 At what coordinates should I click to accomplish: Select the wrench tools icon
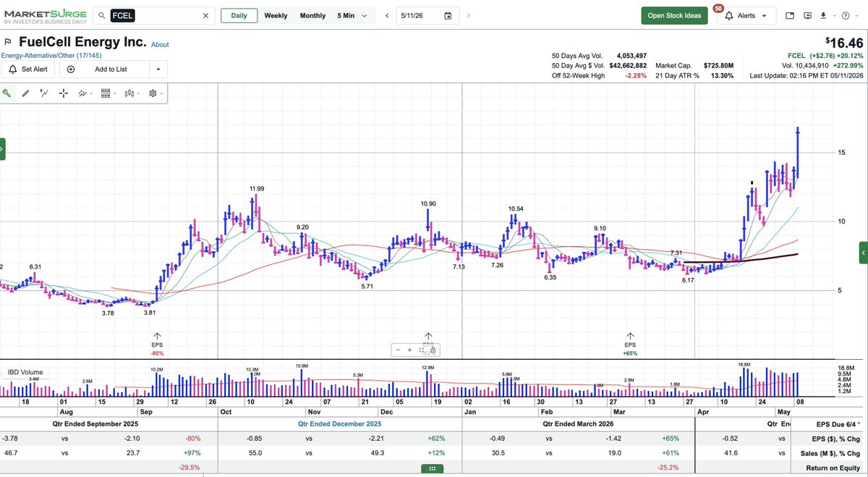[7, 93]
